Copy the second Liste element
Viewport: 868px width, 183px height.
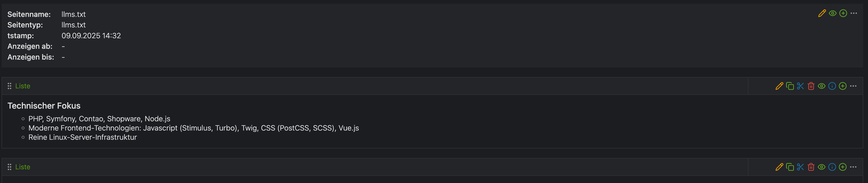[789, 167]
